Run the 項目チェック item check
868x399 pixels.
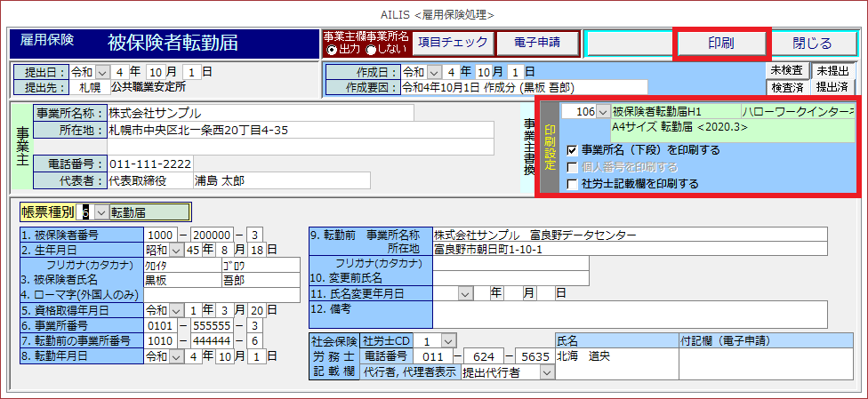[453, 43]
